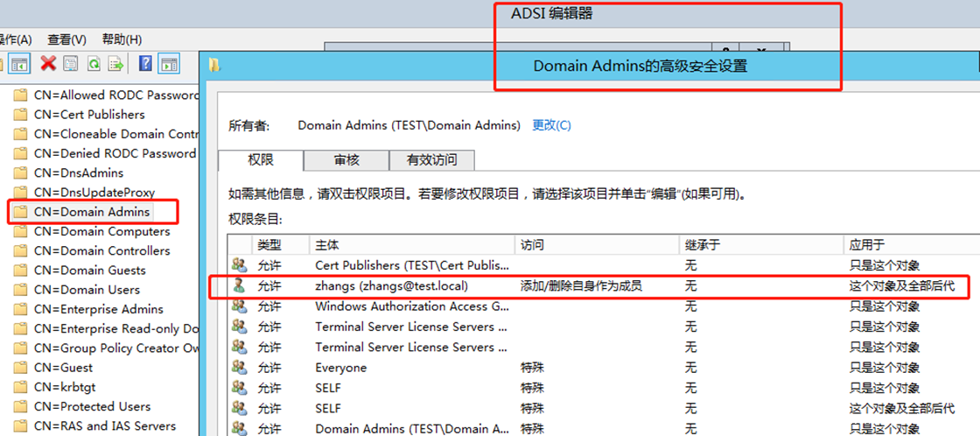This screenshot has width=980, height=436.
Task: Click the folder icon beside CN=DnsAdmins
Action: click(x=21, y=172)
